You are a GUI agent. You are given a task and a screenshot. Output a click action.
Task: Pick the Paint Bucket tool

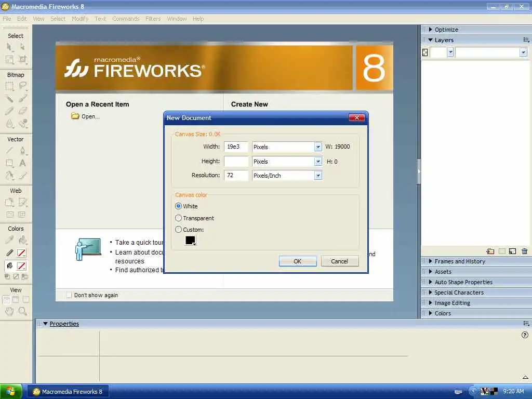(22, 240)
